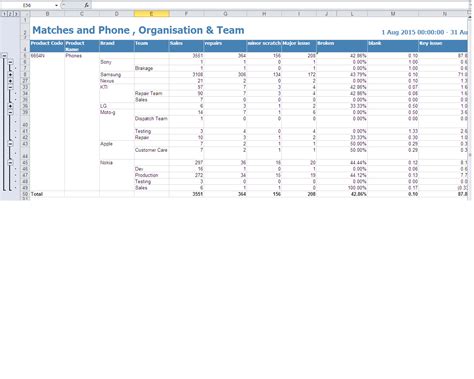
Task: Click the 'Sales' header cell
Action: click(186, 46)
